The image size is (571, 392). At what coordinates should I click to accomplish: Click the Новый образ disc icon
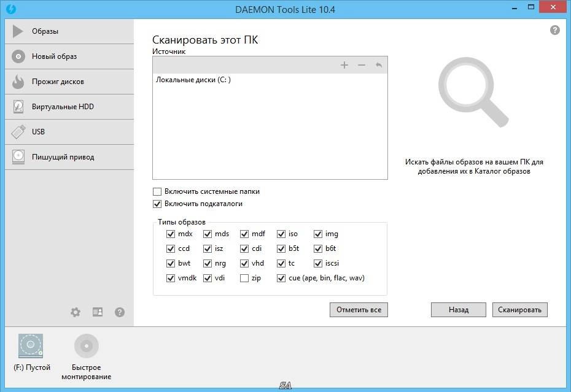tap(18, 56)
